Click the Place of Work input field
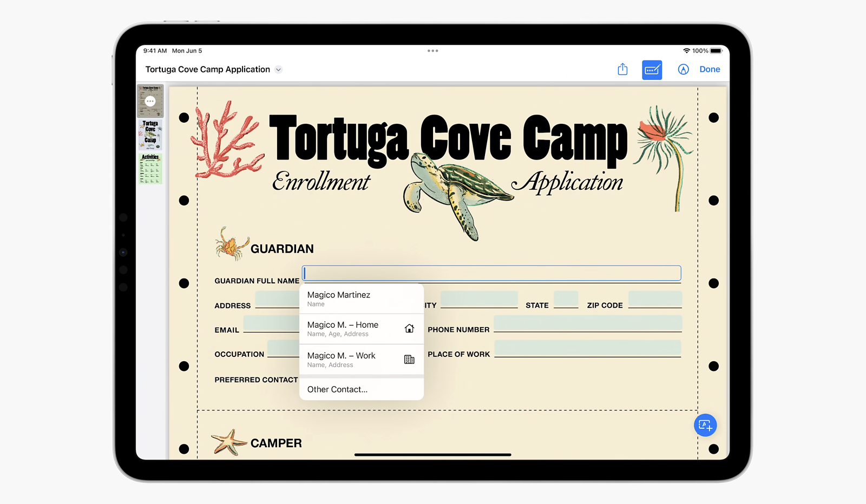This screenshot has height=504, width=866. pos(588,348)
